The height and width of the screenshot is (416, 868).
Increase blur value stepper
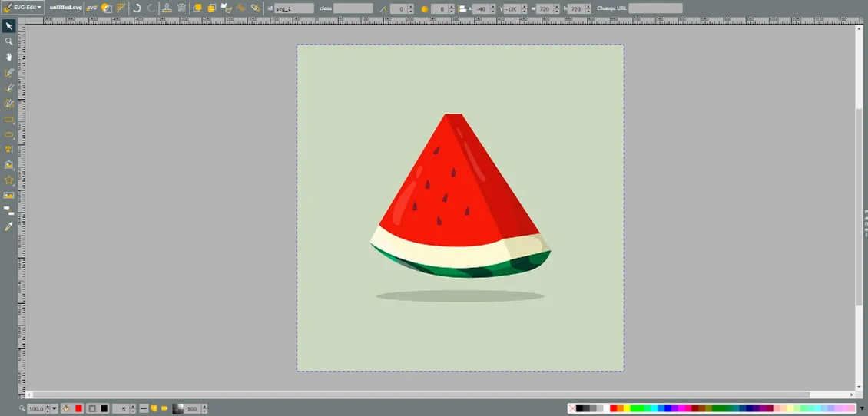[x=452, y=7]
